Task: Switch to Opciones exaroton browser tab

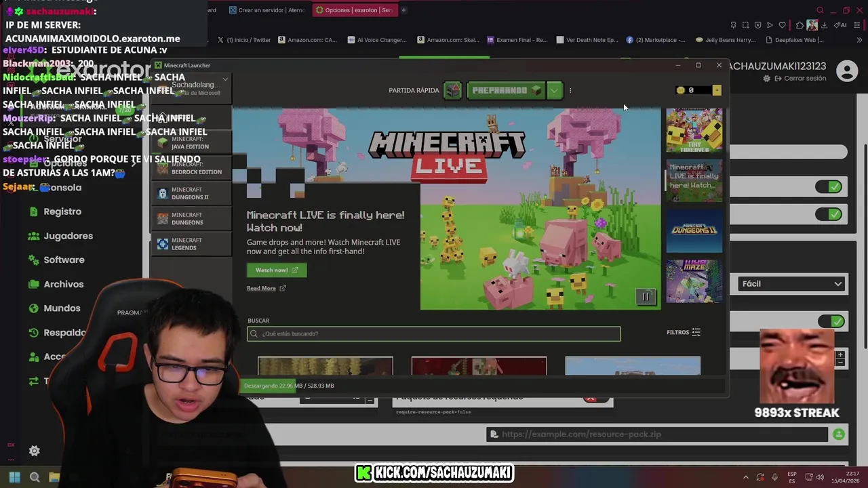Action: (x=354, y=10)
